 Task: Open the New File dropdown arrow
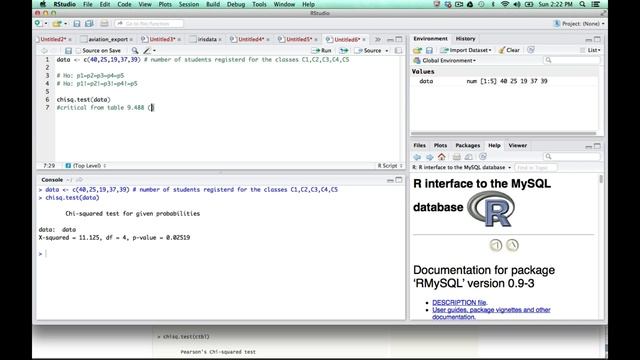pyautogui.click(x=46, y=24)
